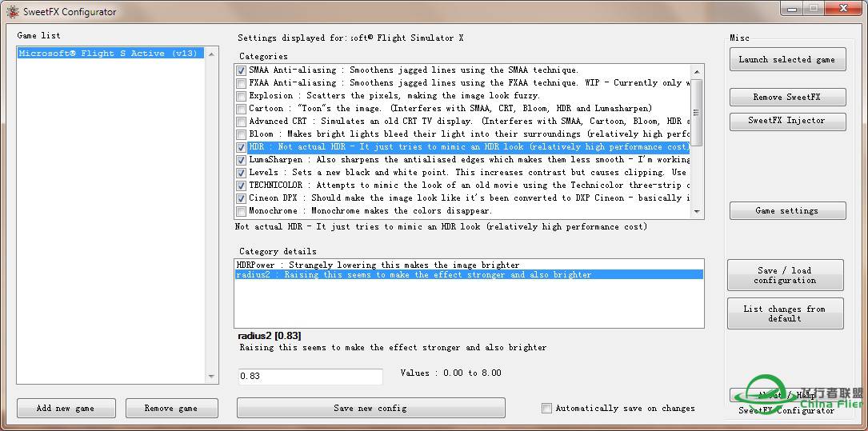Disable the LumaSharpen checkbox
The width and height of the screenshot is (868, 431).
coord(242,160)
